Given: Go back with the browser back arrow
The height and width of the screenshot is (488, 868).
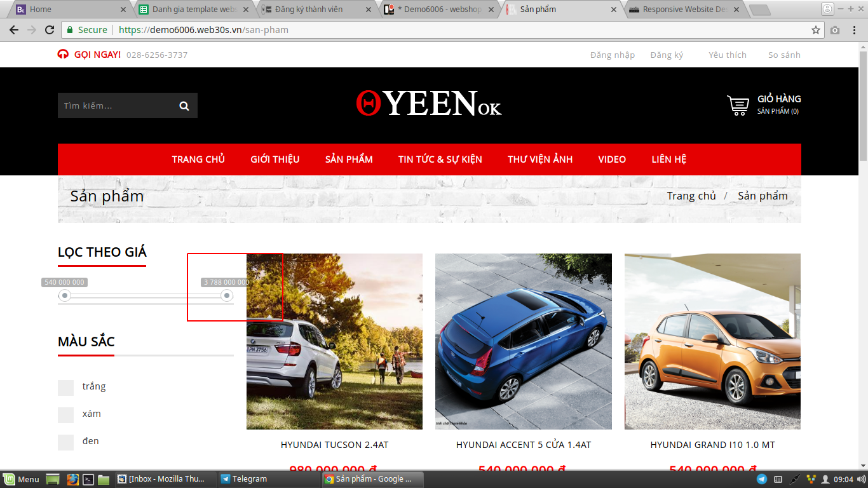Looking at the screenshot, I should 14,30.
